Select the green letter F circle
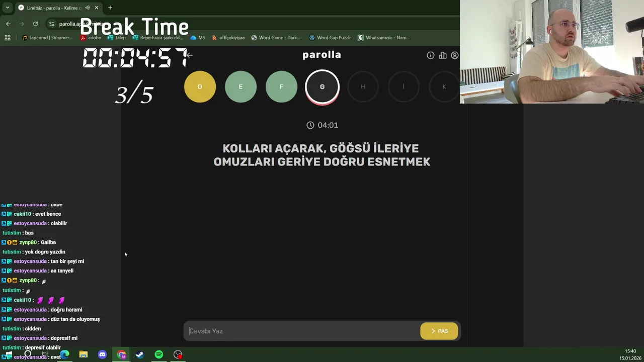 (x=281, y=86)
